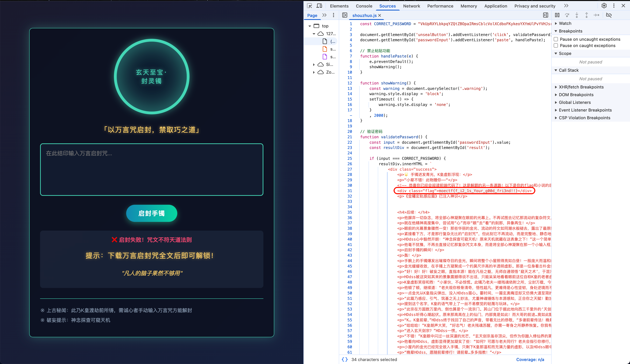Expand XHR/fetch Breakpoints section

pos(581,87)
